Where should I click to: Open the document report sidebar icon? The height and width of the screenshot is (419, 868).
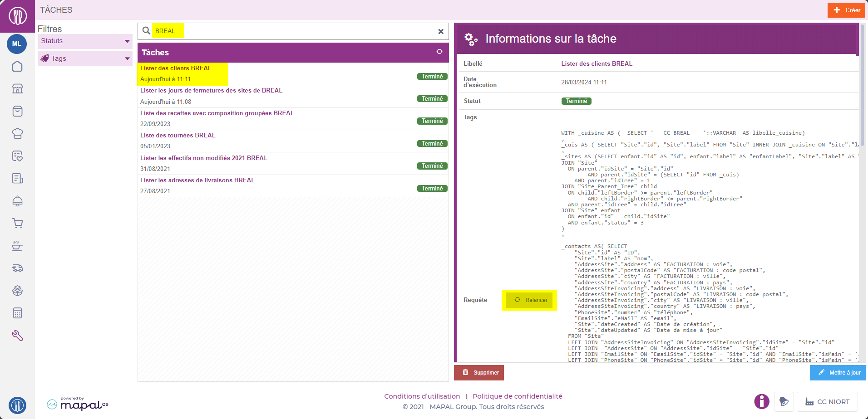point(17,178)
